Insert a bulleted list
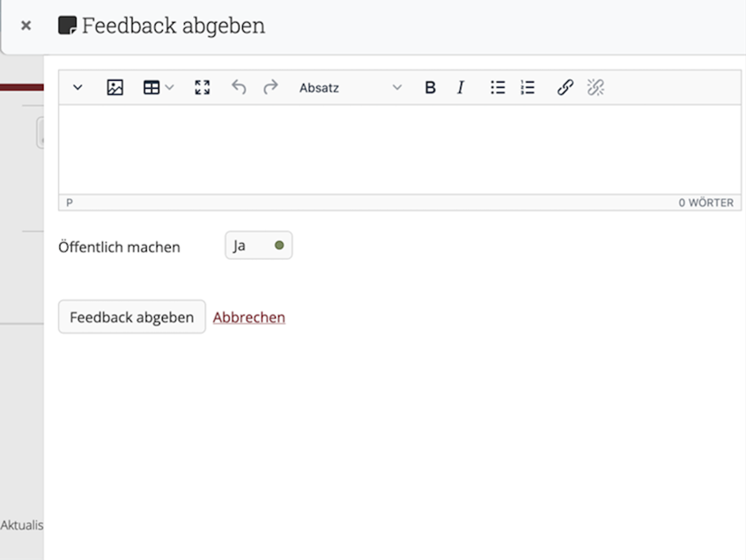 tap(498, 87)
